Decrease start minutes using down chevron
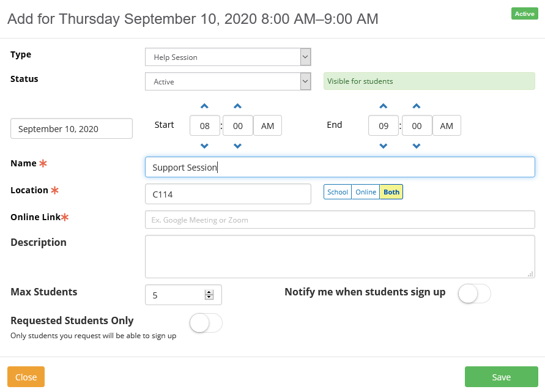This screenshot has width=545, height=392. [x=238, y=146]
